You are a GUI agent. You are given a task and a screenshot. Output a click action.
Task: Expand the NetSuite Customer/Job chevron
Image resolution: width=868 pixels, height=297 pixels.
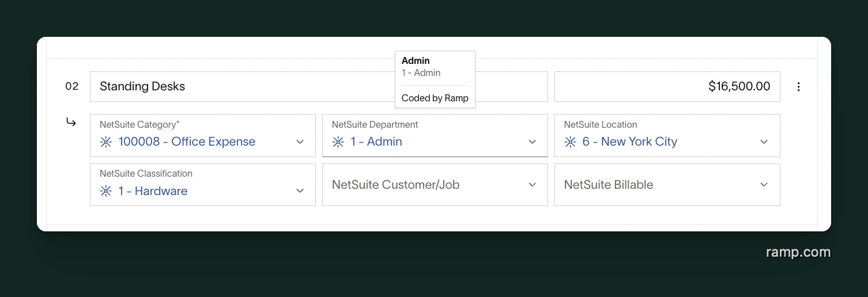[533, 185]
